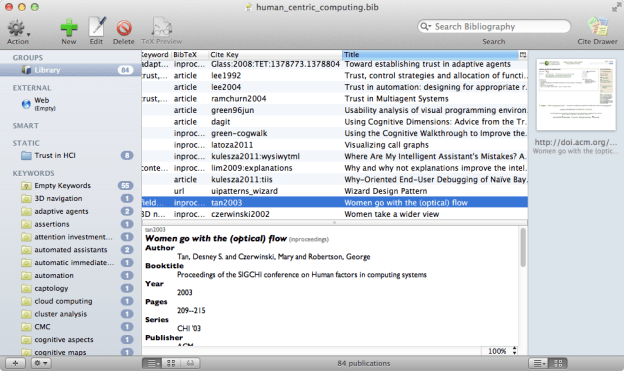Image resolution: width=624 pixels, height=371 pixels.
Task: Select the lee1992 publication row
Action: coord(335,76)
